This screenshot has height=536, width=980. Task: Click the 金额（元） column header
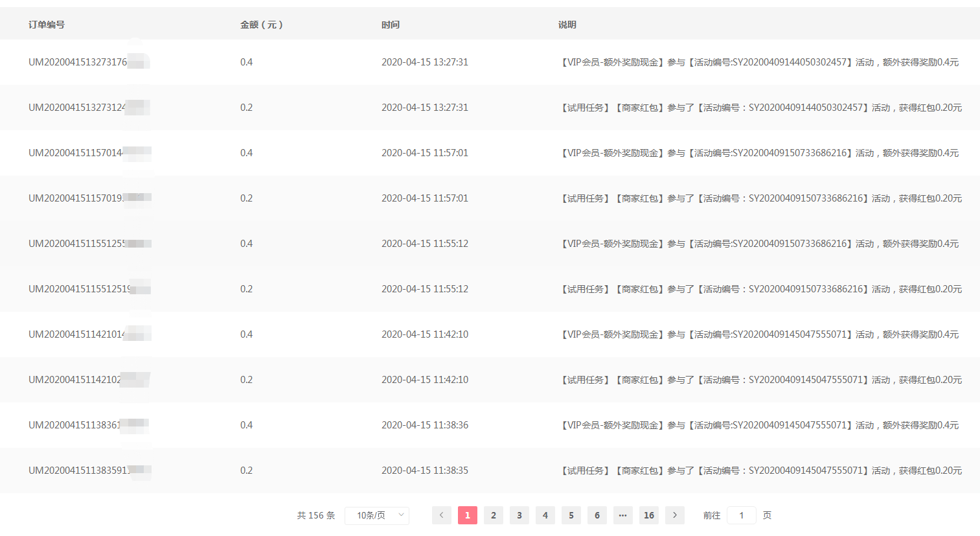(262, 25)
